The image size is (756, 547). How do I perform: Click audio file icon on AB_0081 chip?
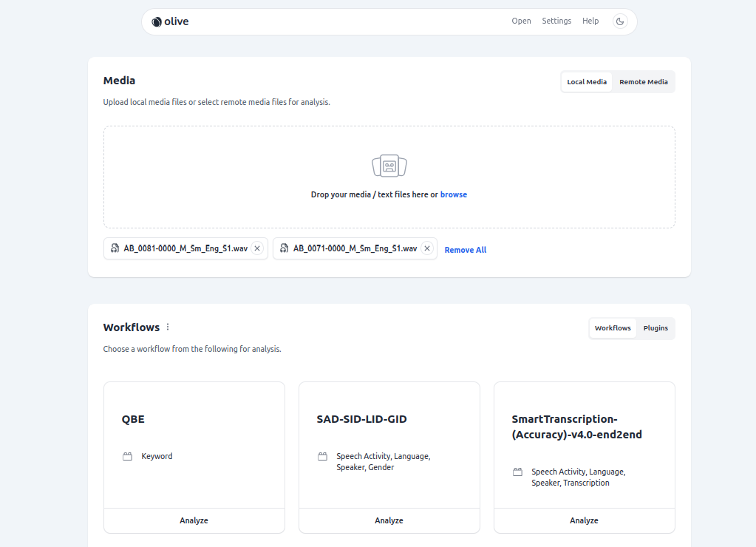(115, 248)
